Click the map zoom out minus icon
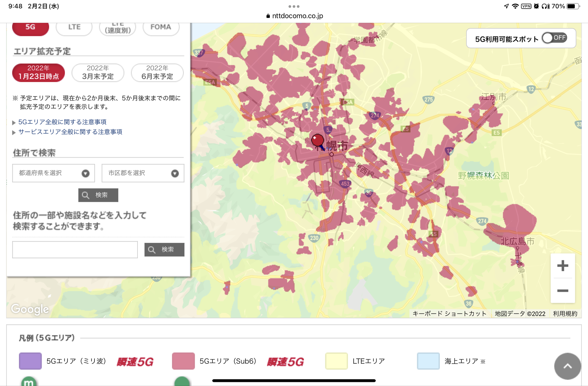The width and height of the screenshot is (588, 386). (562, 291)
